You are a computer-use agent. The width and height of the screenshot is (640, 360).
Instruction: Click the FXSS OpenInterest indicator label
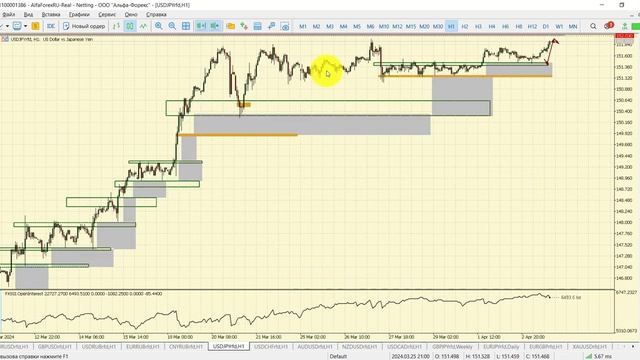83,293
